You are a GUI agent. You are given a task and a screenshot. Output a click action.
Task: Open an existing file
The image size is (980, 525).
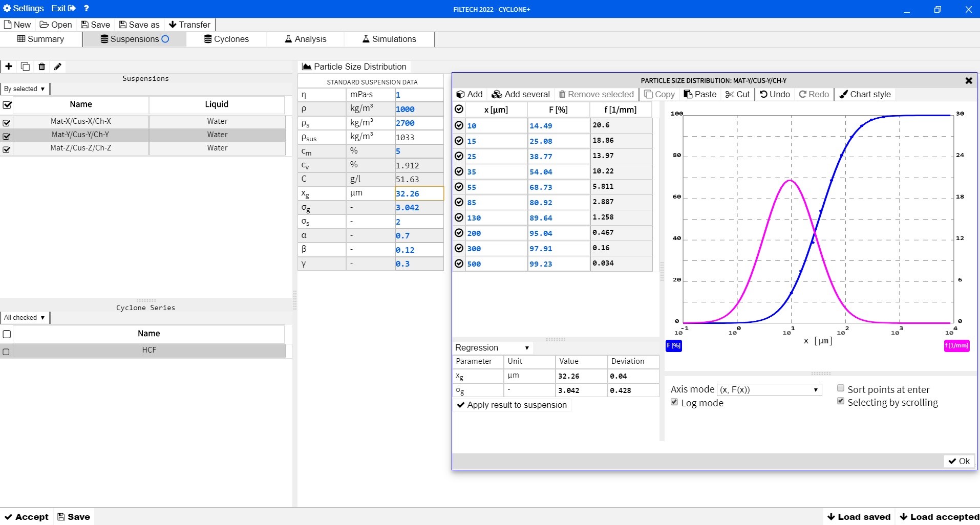(x=56, y=25)
